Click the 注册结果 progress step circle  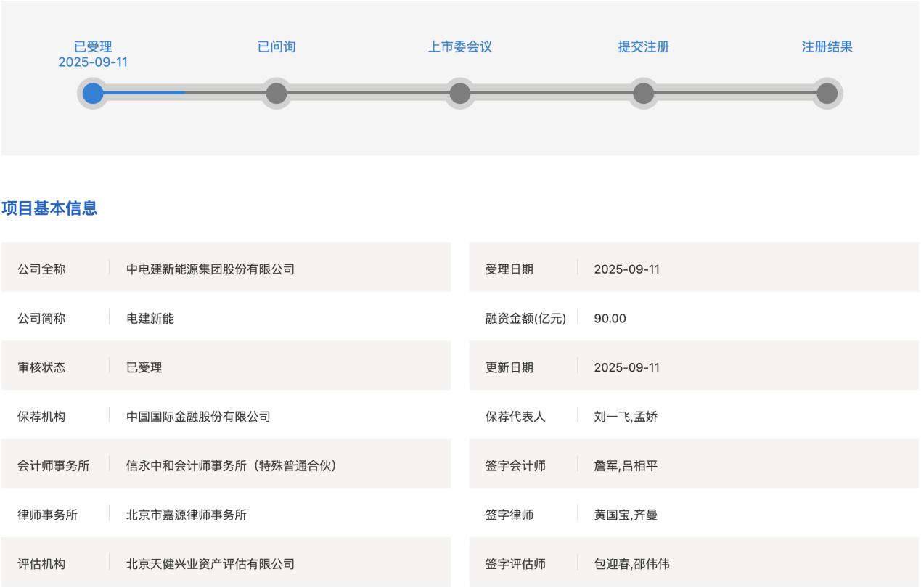click(827, 93)
